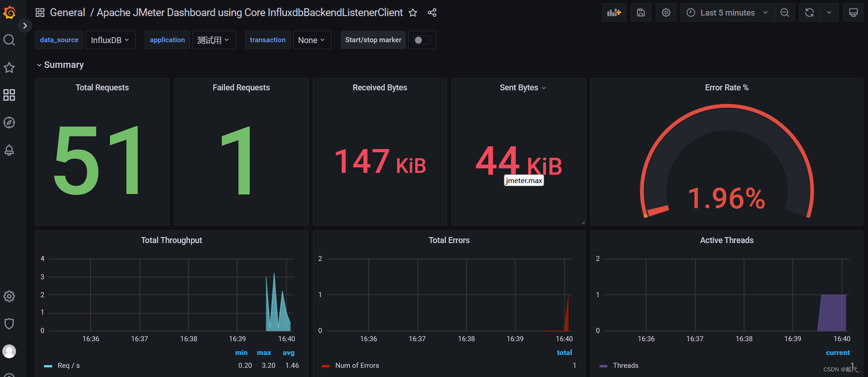
Task: Click the Threads legend color swatch
Action: (603, 366)
